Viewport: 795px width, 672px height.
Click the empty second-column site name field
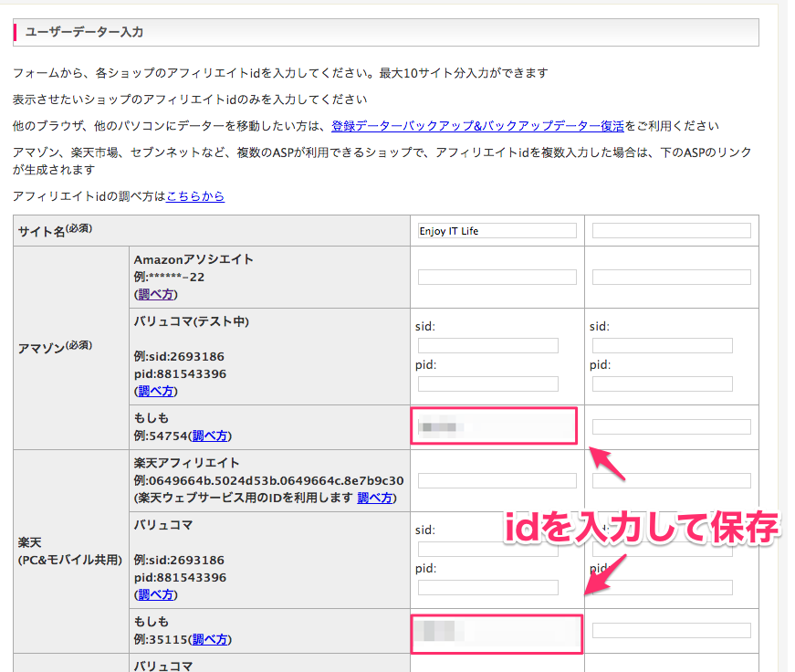671,231
